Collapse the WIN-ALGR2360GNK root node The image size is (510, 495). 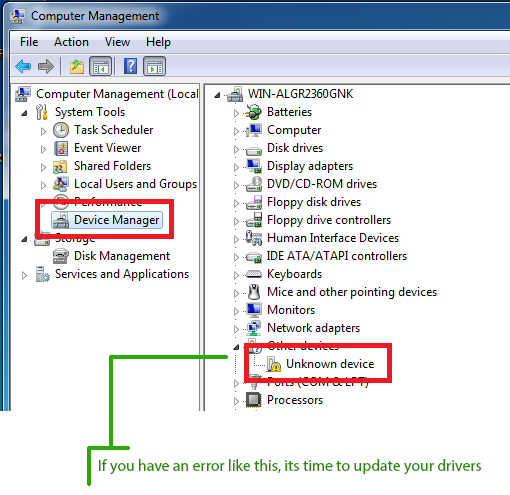pos(217,95)
